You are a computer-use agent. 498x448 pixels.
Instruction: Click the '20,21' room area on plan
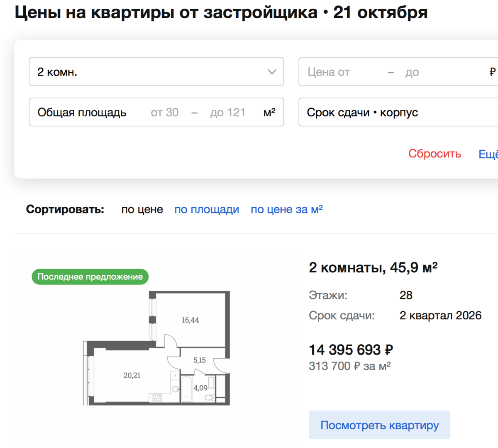pyautogui.click(x=132, y=375)
